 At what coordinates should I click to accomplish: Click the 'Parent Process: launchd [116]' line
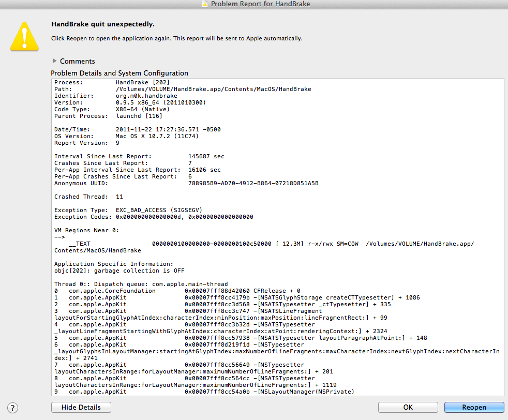coord(108,116)
